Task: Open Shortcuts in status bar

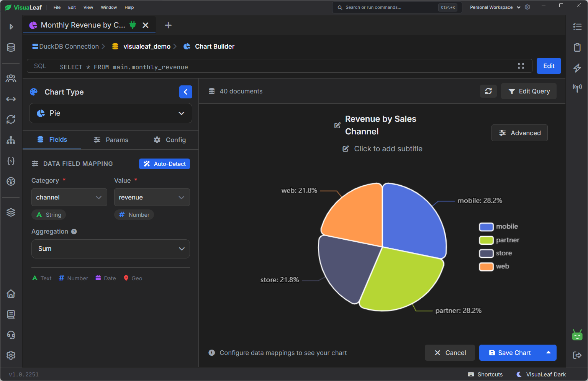Action: click(x=485, y=374)
